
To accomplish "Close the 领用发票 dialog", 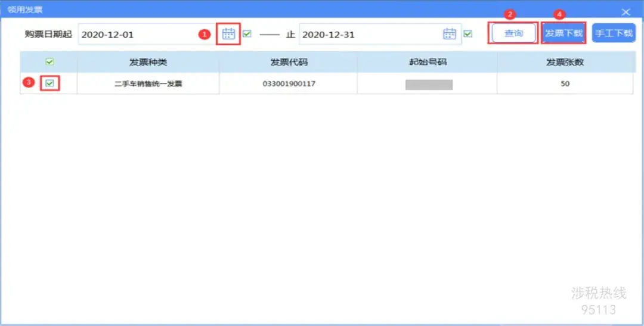I will click(626, 12).
